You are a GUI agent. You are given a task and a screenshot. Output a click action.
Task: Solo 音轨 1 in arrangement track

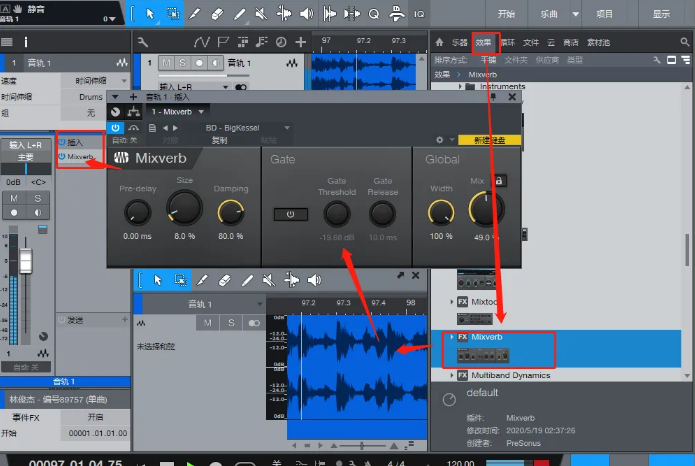[182, 63]
